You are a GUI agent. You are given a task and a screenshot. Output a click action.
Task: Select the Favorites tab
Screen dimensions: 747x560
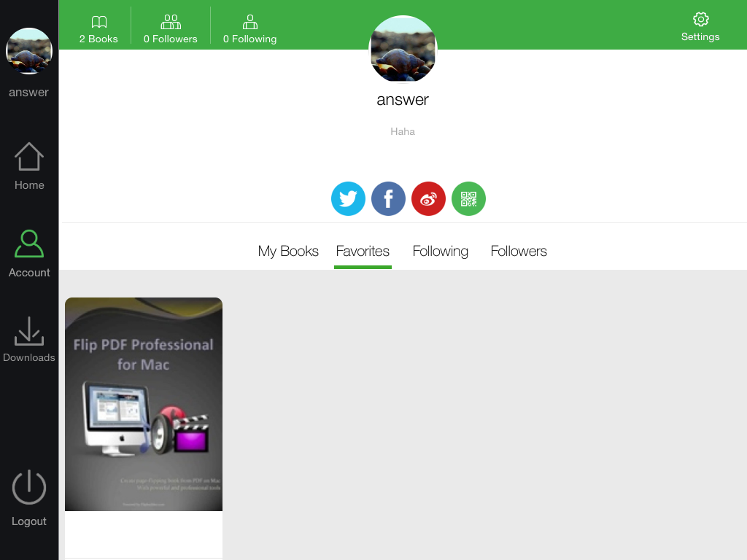(x=363, y=251)
